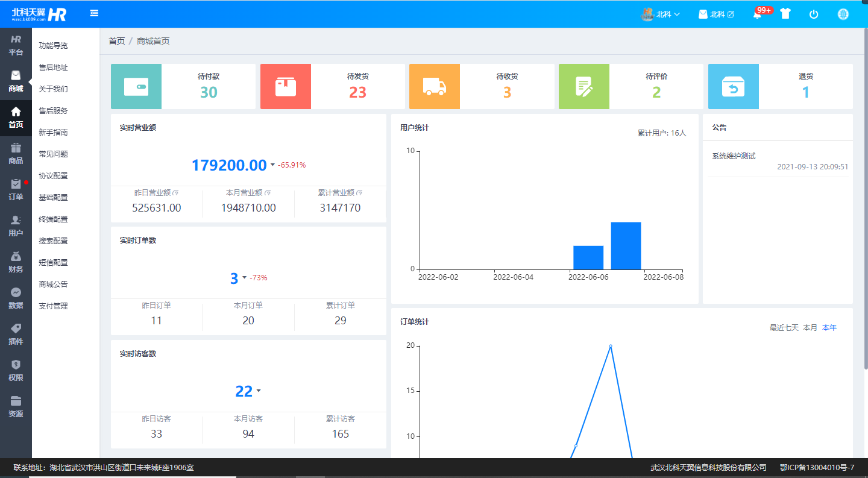This screenshot has width=868, height=478.
Task: Select 商城 in the left sidebar
Action: [16, 82]
